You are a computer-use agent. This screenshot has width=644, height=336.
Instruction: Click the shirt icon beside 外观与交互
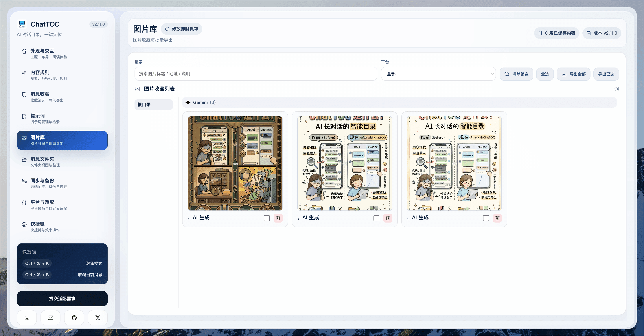pyautogui.click(x=24, y=51)
